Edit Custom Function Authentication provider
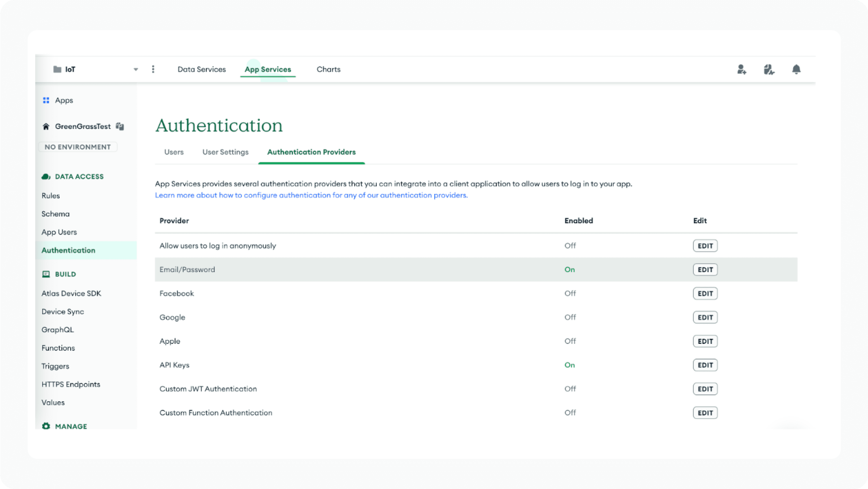The width and height of the screenshot is (868, 489). coord(705,413)
